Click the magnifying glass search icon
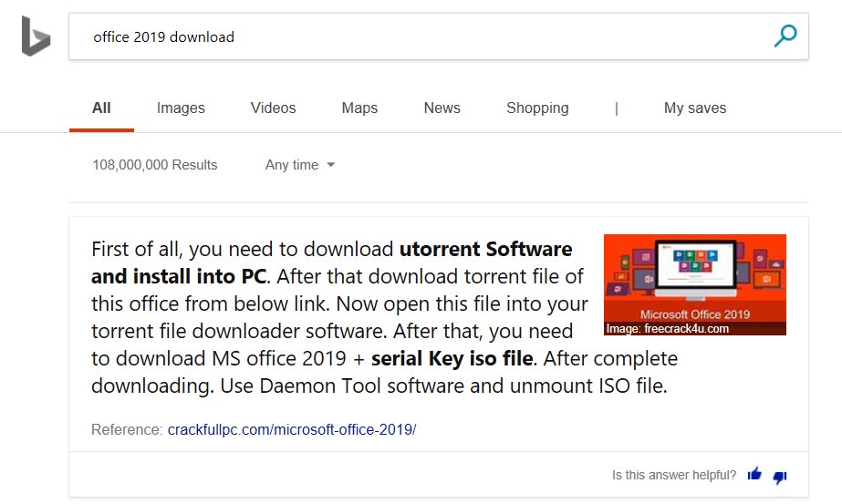Viewport: 842px width, 504px height. pyautogui.click(x=785, y=36)
